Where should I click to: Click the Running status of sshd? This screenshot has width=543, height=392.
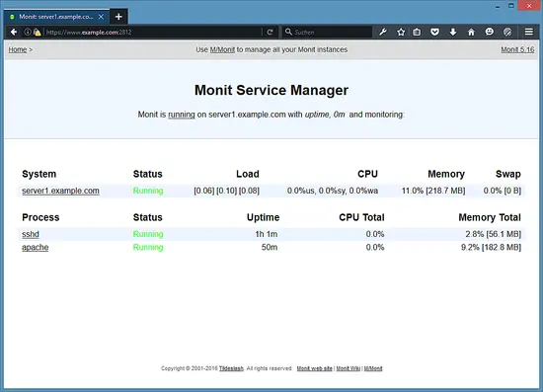coord(148,234)
